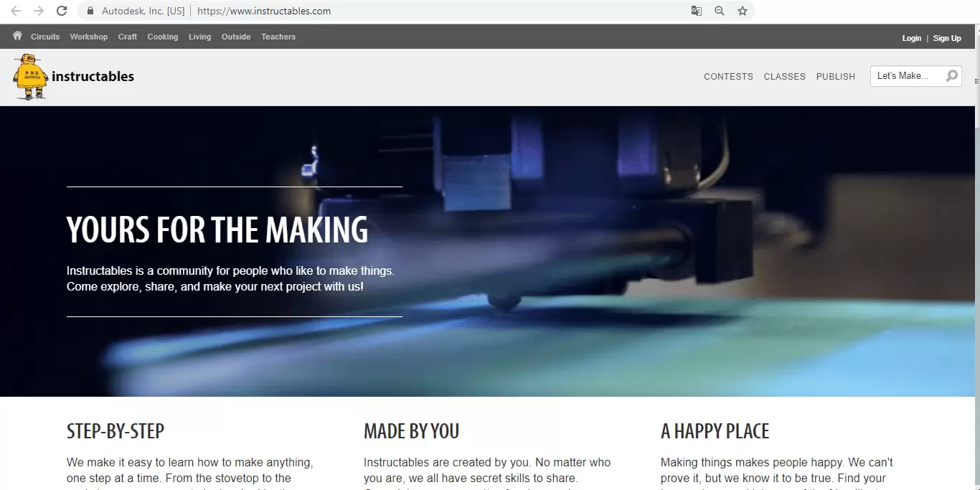Open the Workshop category
The height and width of the screenshot is (490, 980).
click(x=89, y=37)
